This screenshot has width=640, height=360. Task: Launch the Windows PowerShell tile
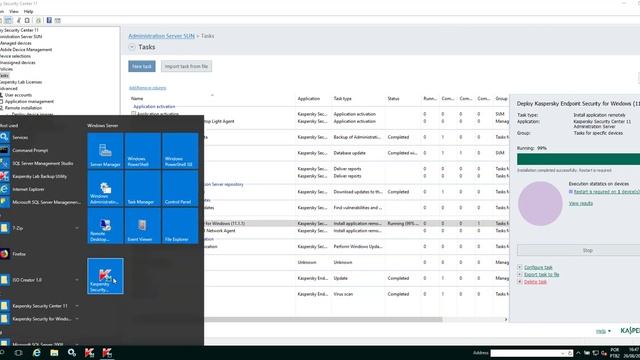click(x=143, y=151)
